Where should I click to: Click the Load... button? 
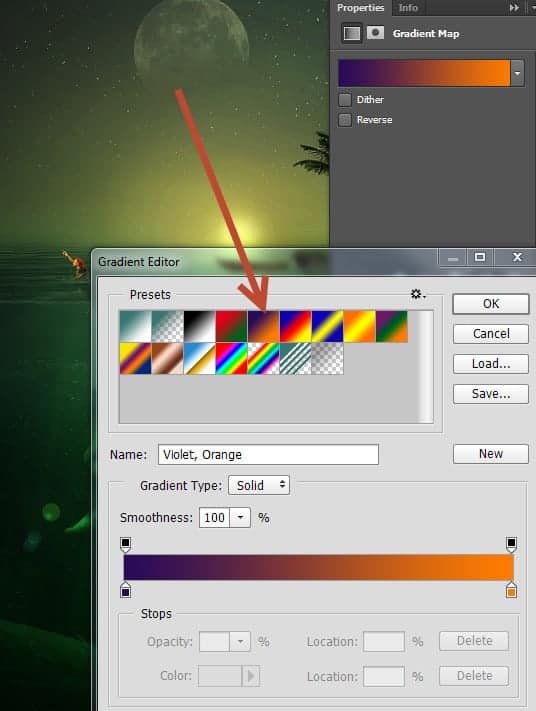491,364
